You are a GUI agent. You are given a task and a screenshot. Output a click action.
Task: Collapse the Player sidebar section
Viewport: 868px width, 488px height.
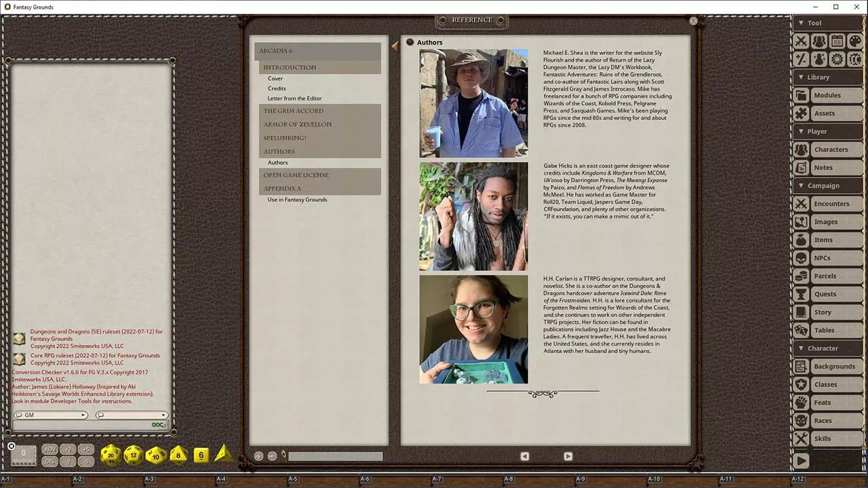pos(828,131)
